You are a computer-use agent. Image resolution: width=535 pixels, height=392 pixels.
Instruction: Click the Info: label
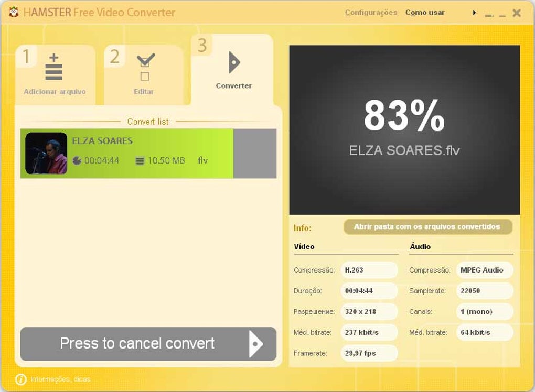coord(302,228)
